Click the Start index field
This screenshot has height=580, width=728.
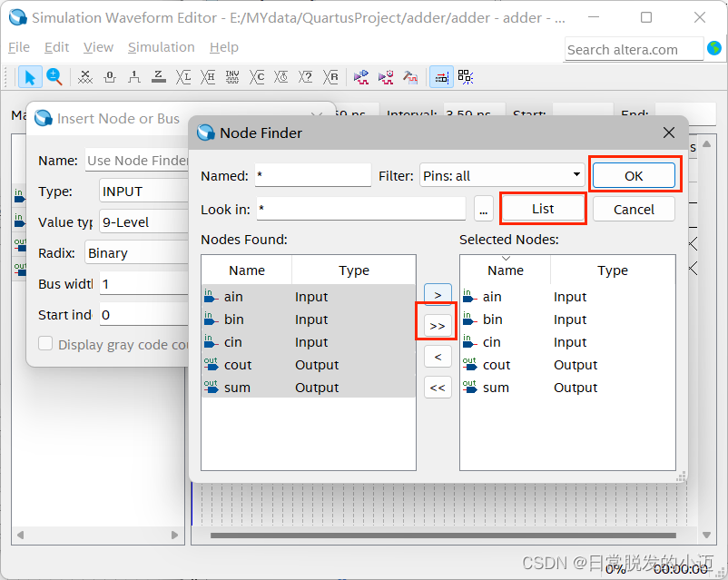[144, 314]
